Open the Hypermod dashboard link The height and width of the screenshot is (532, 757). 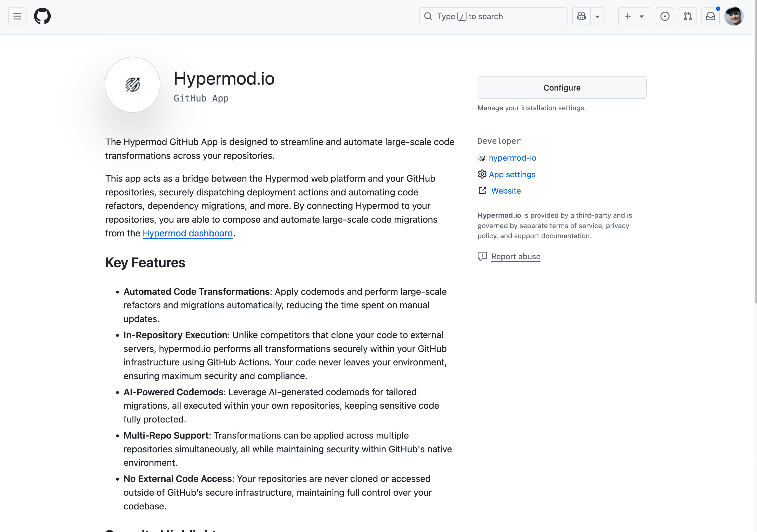(188, 233)
